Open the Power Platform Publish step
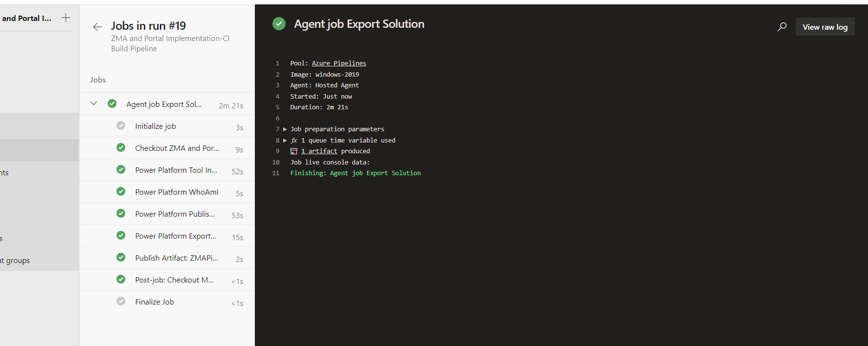 click(174, 214)
